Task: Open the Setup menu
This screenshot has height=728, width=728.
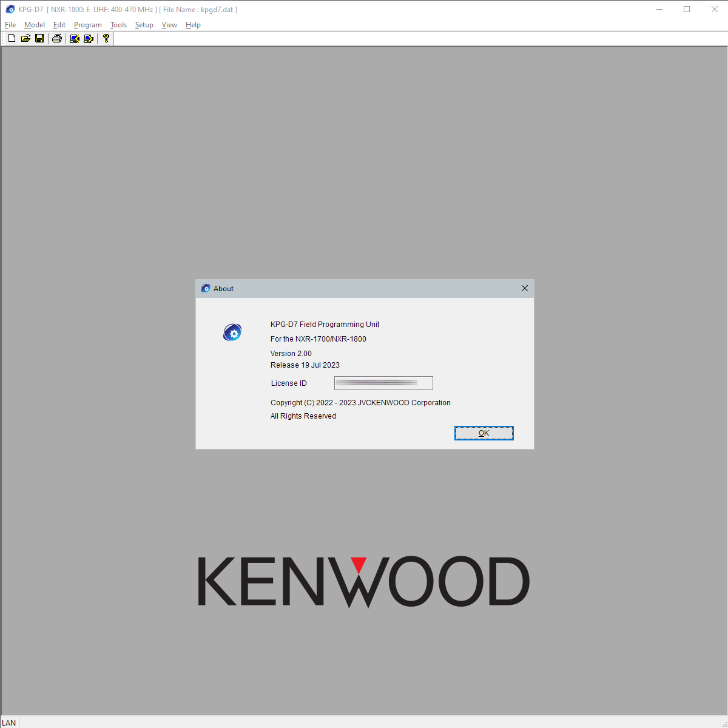Action: (144, 25)
